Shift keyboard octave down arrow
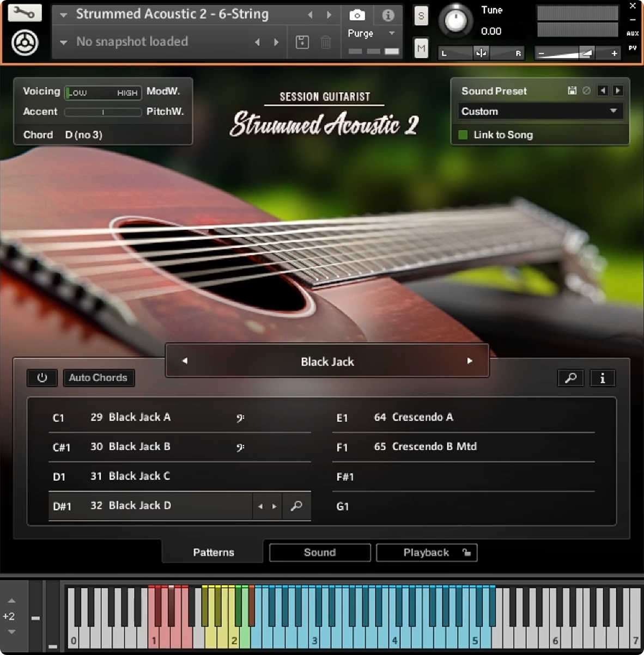The width and height of the screenshot is (644, 655). [11, 632]
